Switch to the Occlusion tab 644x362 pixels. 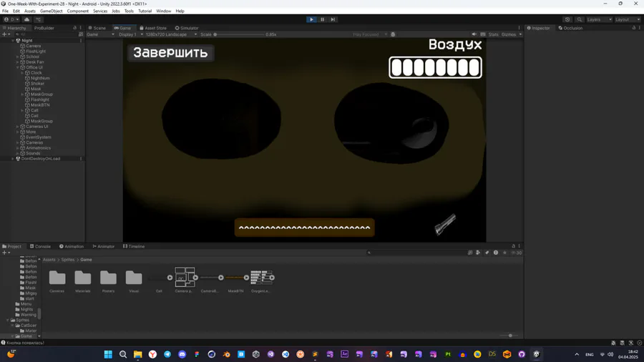570,28
